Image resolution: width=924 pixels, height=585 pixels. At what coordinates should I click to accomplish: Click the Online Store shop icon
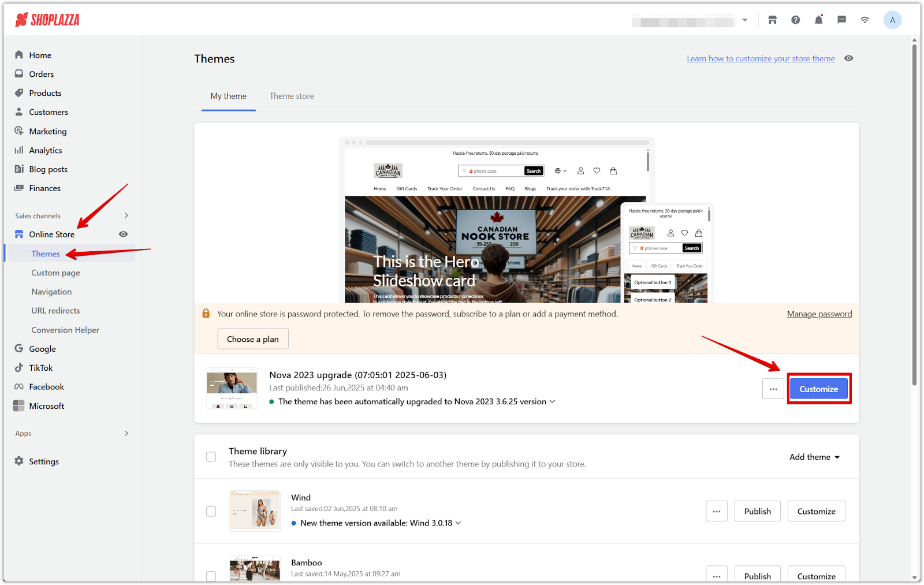click(x=19, y=234)
